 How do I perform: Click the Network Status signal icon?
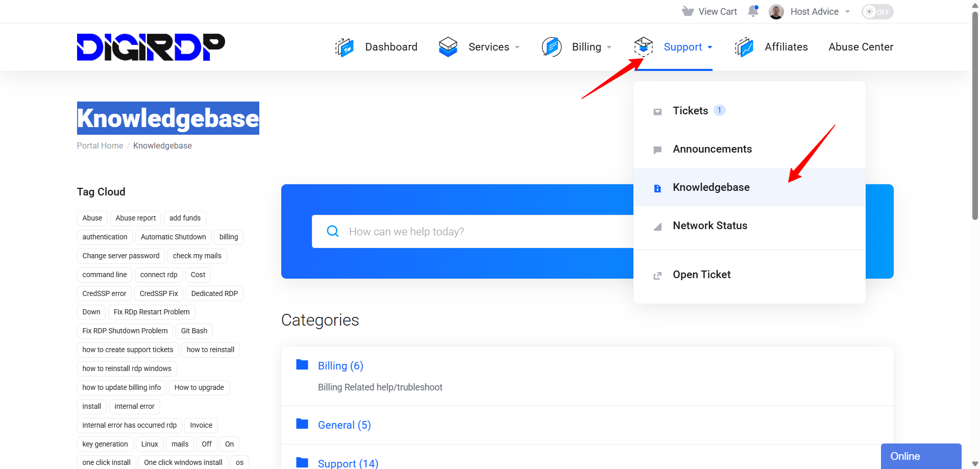[x=657, y=227]
